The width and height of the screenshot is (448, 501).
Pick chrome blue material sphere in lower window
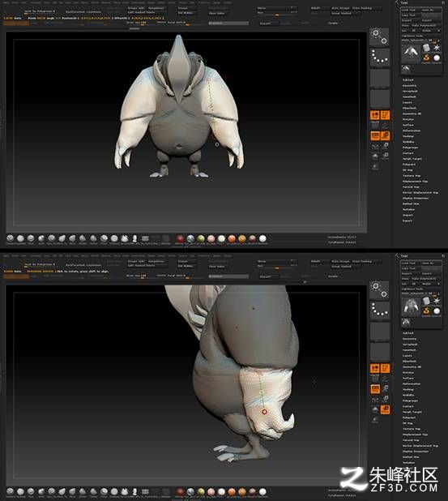pos(190,492)
